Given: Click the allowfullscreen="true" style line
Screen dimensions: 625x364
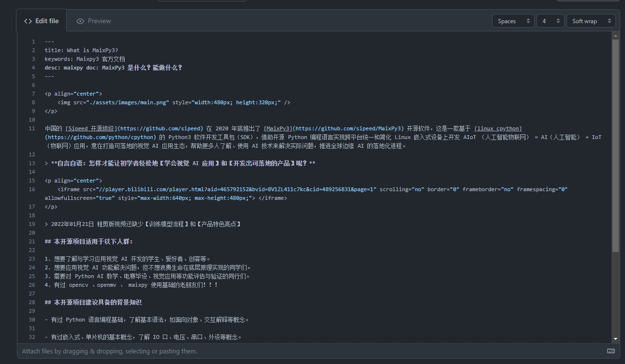Looking at the screenshot, I should coord(166,198).
